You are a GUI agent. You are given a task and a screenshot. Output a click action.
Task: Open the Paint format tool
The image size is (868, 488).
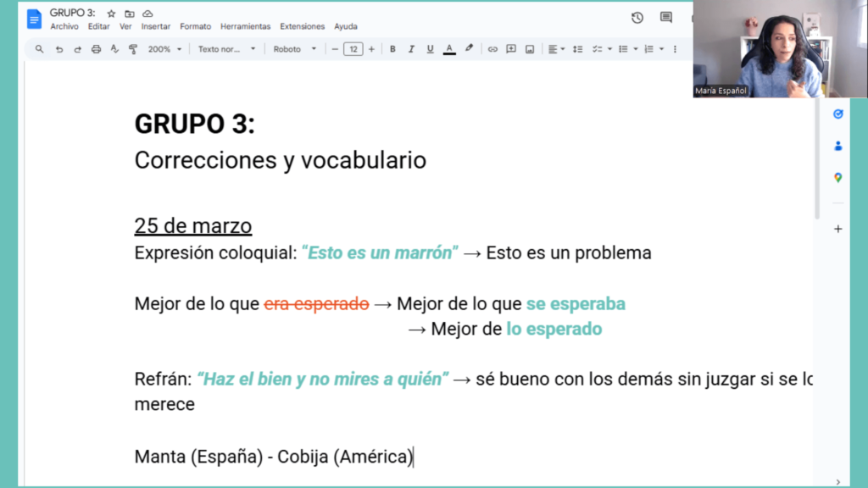pos(133,48)
